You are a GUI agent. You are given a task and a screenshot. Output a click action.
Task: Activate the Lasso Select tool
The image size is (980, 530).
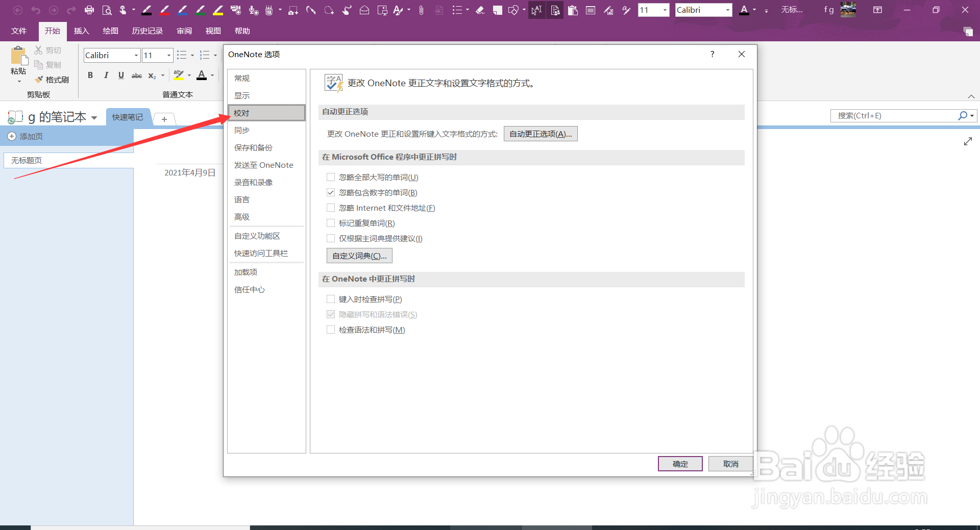[x=329, y=10]
